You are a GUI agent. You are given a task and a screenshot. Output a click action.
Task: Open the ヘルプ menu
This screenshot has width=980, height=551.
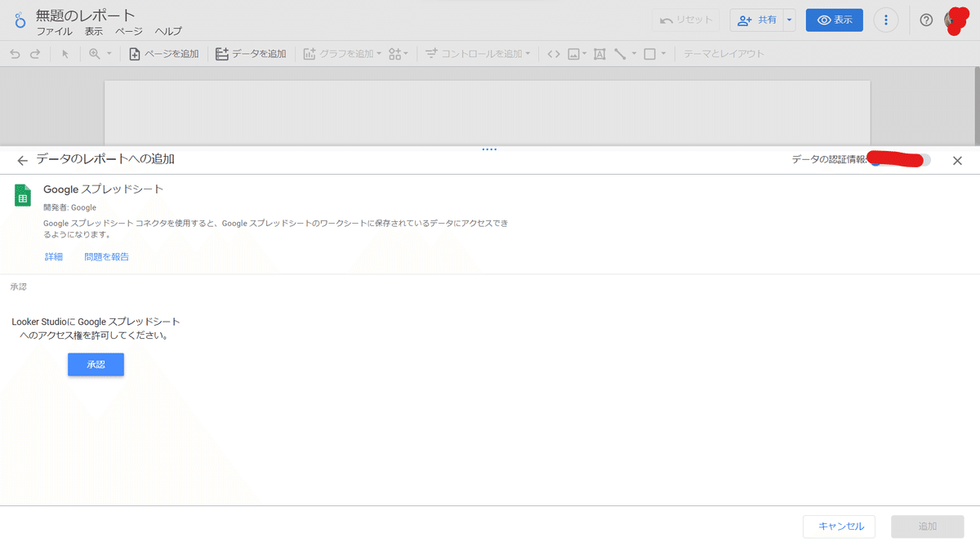tap(168, 32)
